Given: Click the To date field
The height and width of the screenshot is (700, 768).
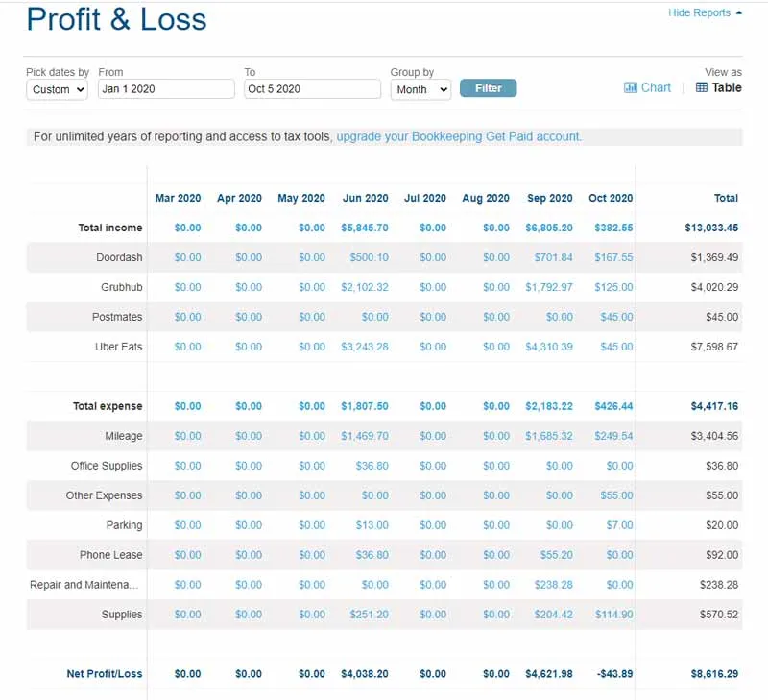Looking at the screenshot, I should pos(312,89).
